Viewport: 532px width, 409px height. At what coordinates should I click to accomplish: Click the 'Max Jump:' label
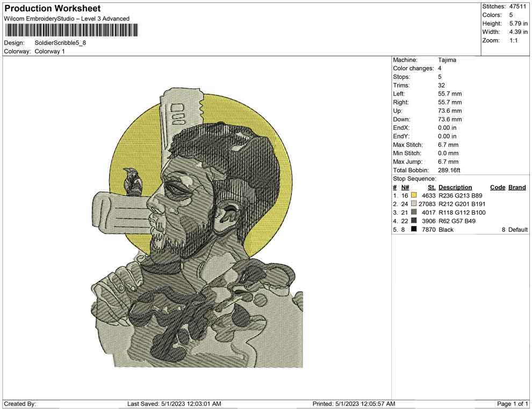point(407,162)
